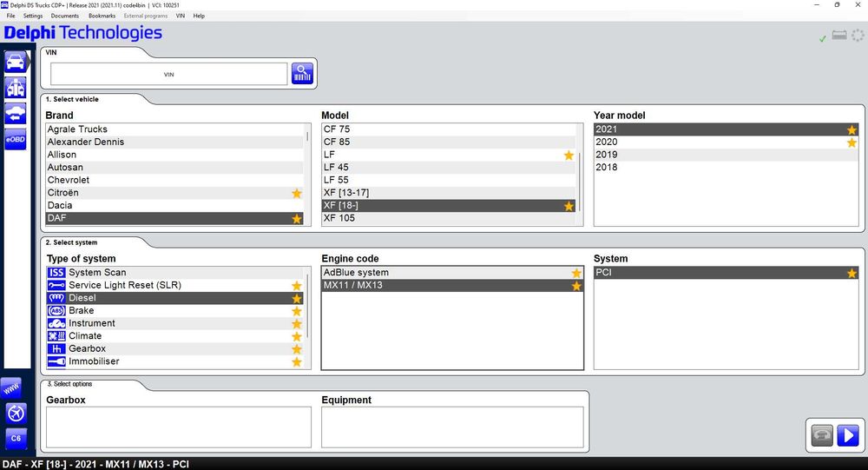Toggle favorite star on PCI system

852,273
